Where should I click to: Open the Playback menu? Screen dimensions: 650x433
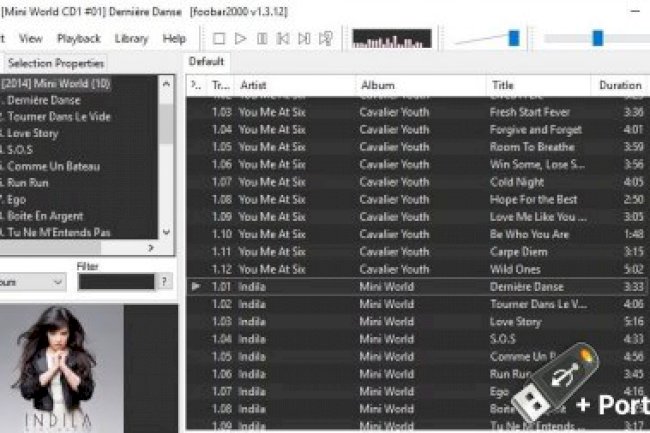point(78,38)
